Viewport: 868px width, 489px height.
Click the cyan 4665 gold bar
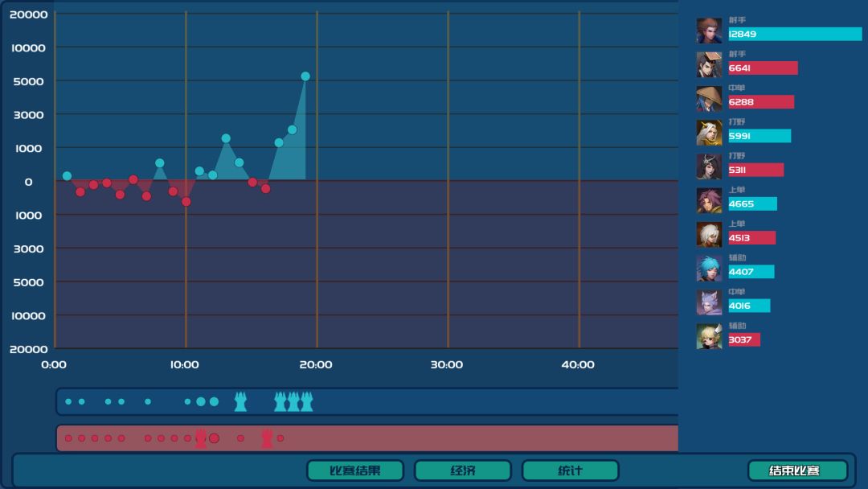[753, 203]
